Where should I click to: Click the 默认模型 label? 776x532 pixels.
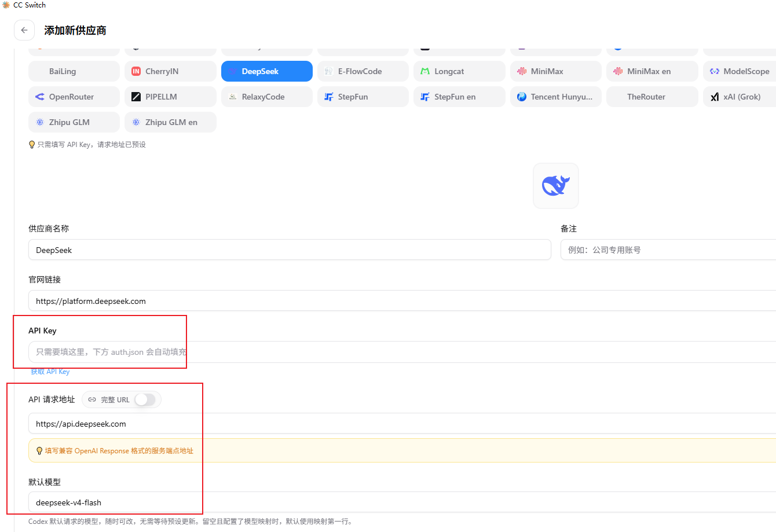(x=45, y=482)
